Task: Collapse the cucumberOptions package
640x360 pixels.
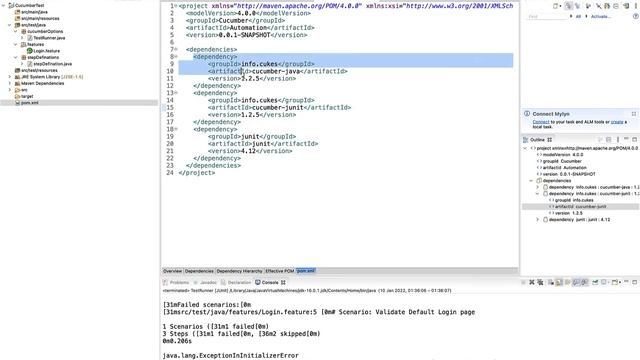Action: (x=16, y=31)
